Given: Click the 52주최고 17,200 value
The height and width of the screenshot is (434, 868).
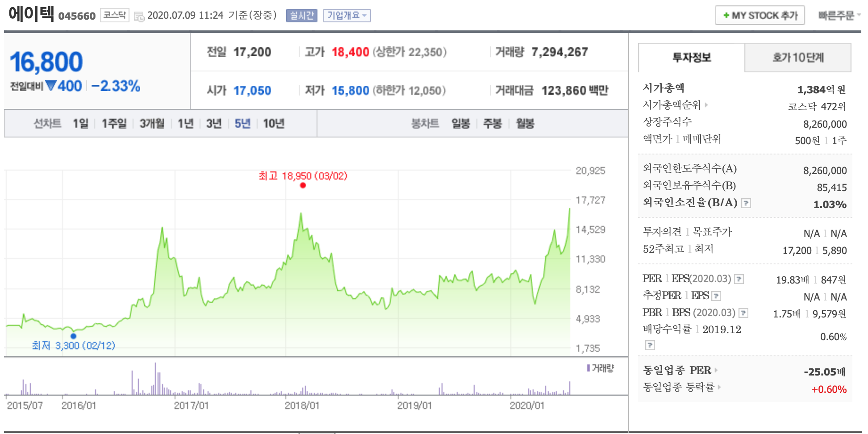Looking at the screenshot, I should coord(797,250).
